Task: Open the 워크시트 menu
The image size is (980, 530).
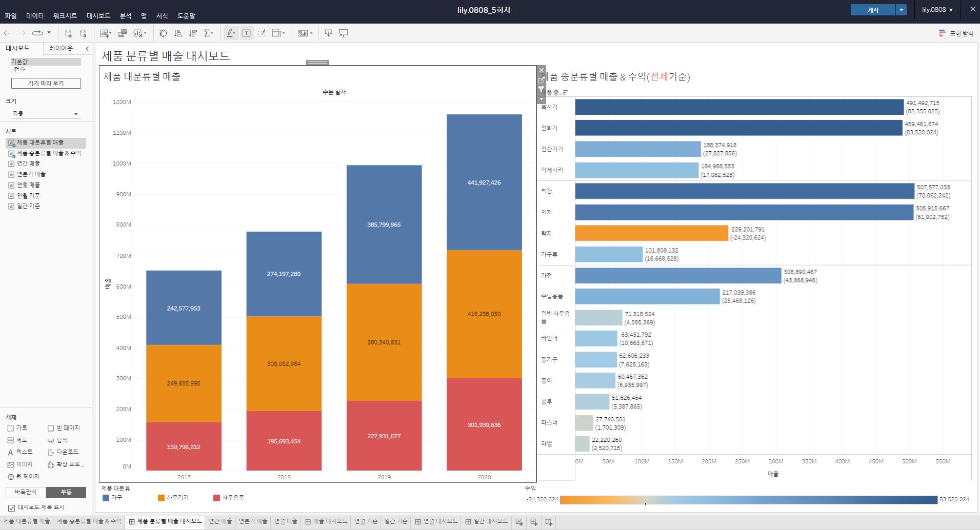Action: (65, 16)
